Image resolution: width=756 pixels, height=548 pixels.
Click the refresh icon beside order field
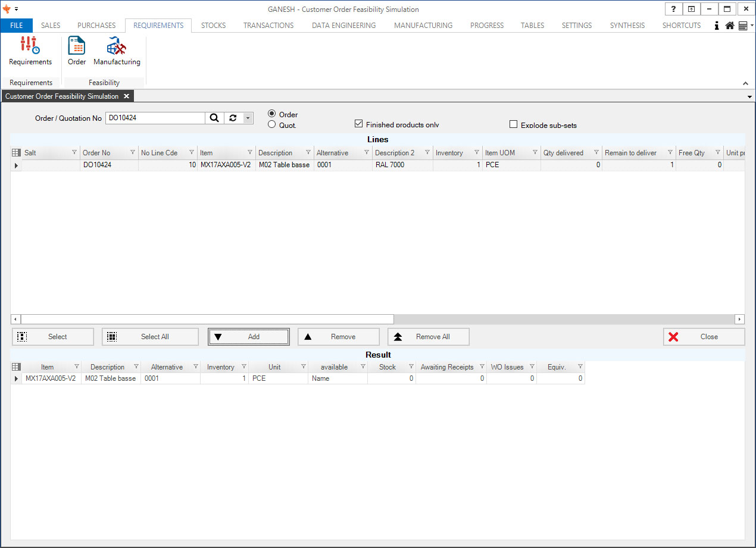pyautogui.click(x=233, y=118)
